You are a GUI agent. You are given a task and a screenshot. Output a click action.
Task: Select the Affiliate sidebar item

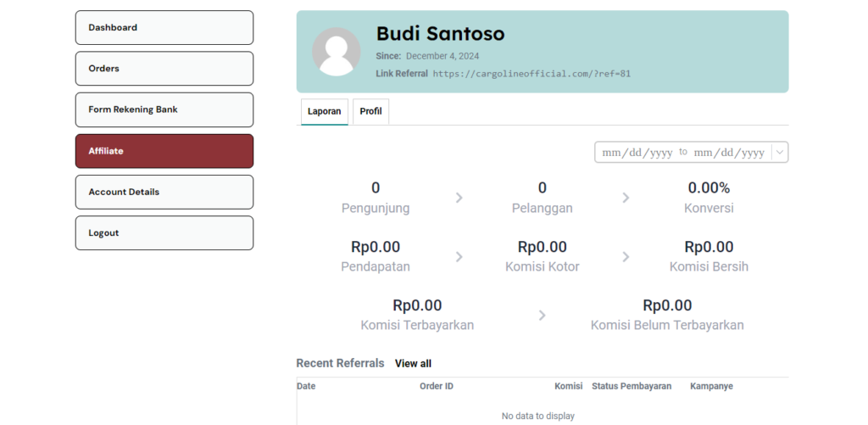coord(164,151)
